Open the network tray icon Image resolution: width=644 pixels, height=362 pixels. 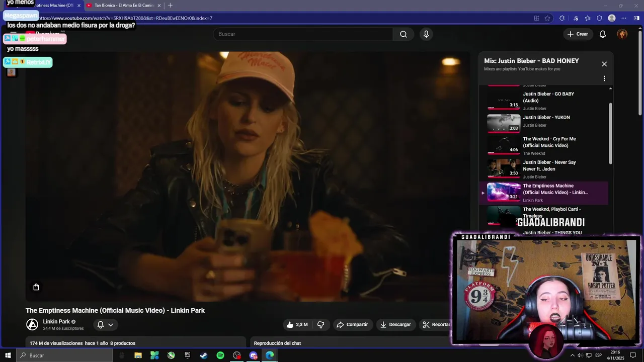589,355
